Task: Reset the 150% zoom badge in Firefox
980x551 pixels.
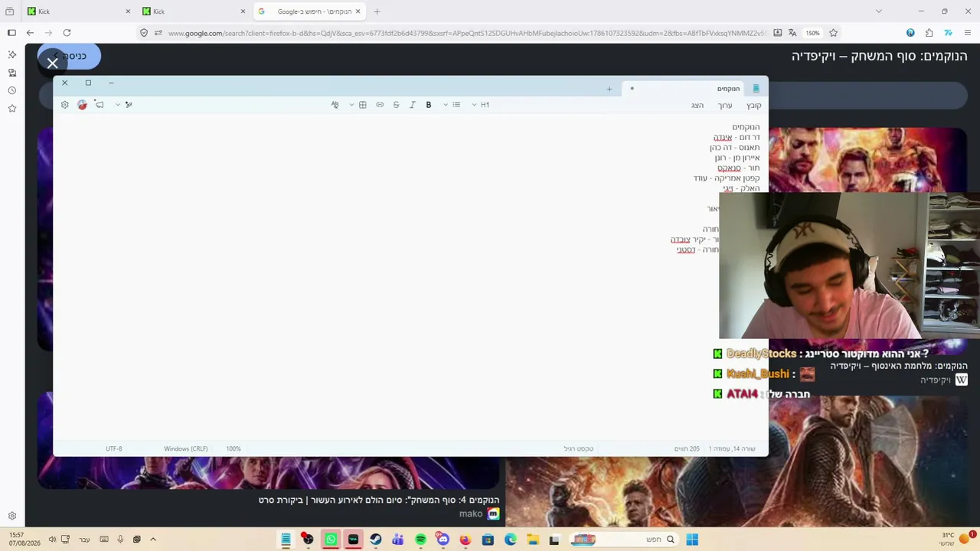Action: coord(813,33)
